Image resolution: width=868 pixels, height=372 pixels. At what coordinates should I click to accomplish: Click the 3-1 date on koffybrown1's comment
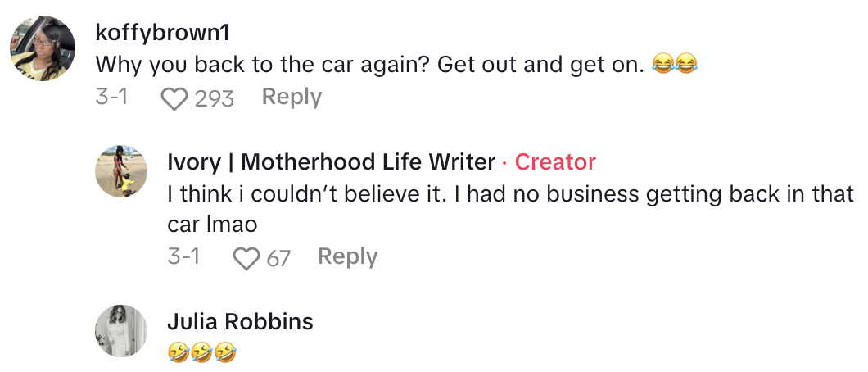click(113, 98)
